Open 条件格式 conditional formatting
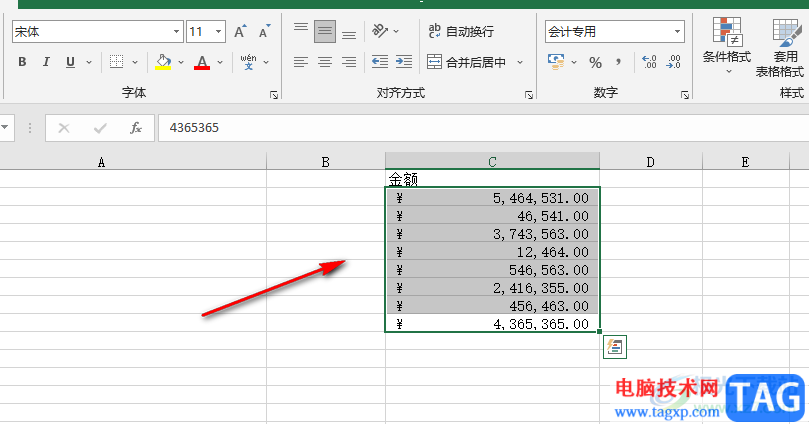This screenshot has width=809, height=424. tap(727, 44)
